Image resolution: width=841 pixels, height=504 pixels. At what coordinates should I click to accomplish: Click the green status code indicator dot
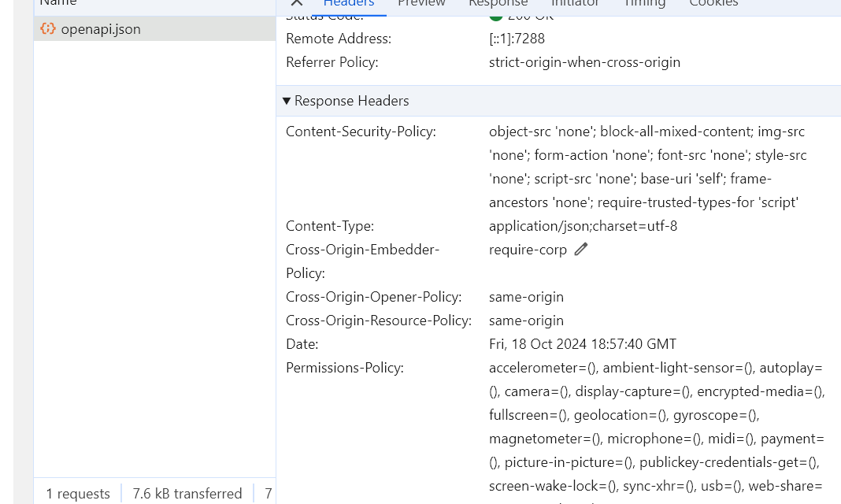point(496,15)
